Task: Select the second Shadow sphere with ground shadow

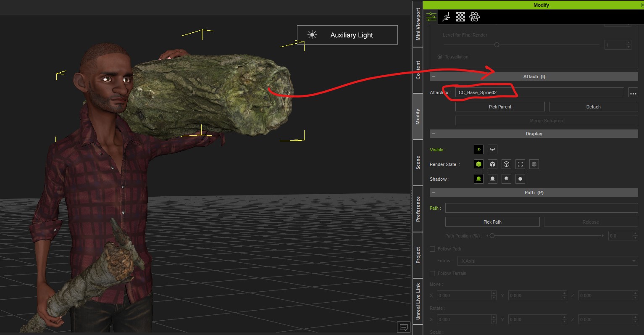Action: point(492,179)
